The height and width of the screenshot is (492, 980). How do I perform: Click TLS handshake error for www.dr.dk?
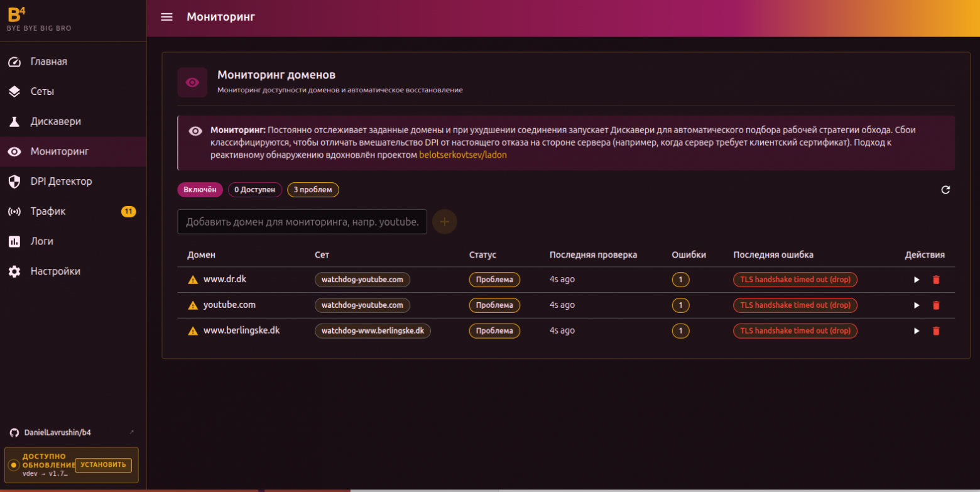coord(795,280)
